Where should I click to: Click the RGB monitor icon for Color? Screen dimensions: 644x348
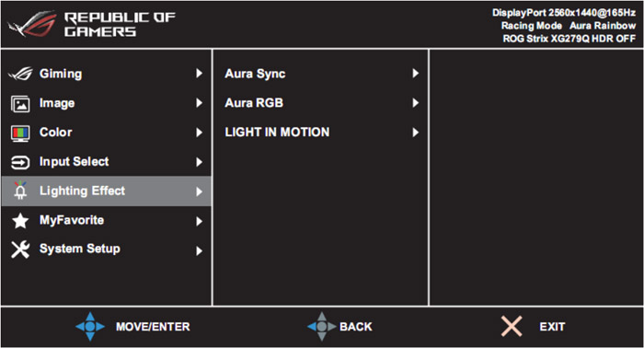pyautogui.click(x=20, y=133)
